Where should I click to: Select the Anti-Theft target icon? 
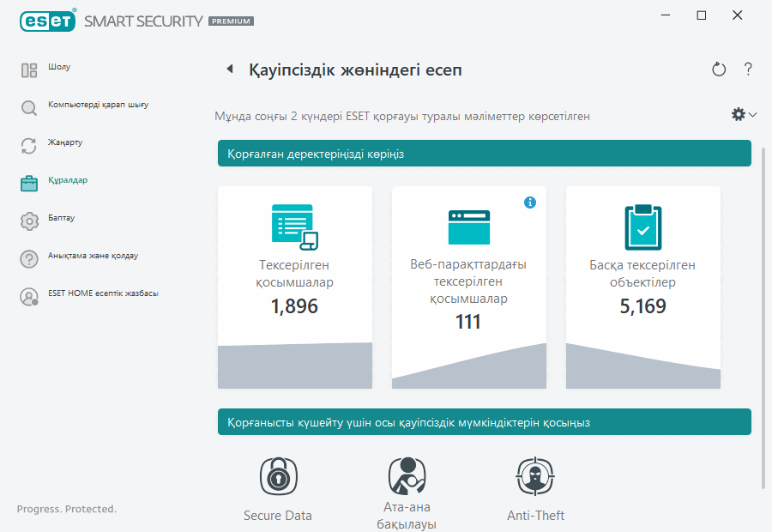pyautogui.click(x=534, y=476)
